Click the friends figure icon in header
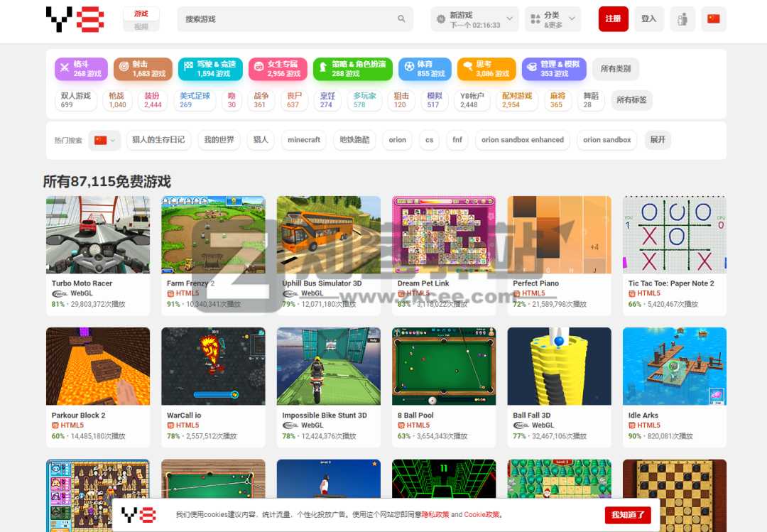Image resolution: width=767 pixels, height=532 pixels. [x=682, y=19]
